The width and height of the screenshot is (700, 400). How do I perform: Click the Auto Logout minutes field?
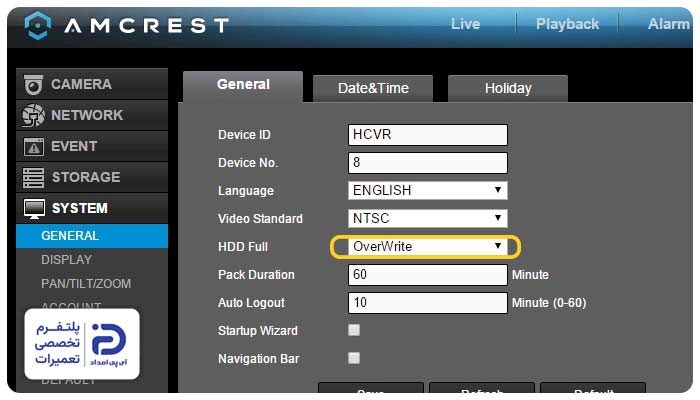tap(427, 302)
